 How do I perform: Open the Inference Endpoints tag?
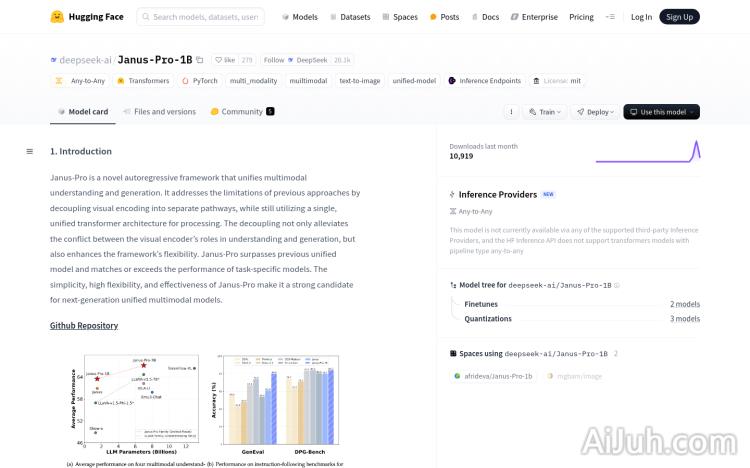(484, 80)
